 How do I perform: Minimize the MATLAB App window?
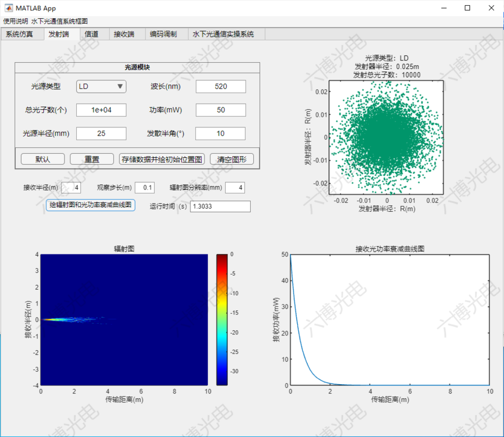coord(444,8)
